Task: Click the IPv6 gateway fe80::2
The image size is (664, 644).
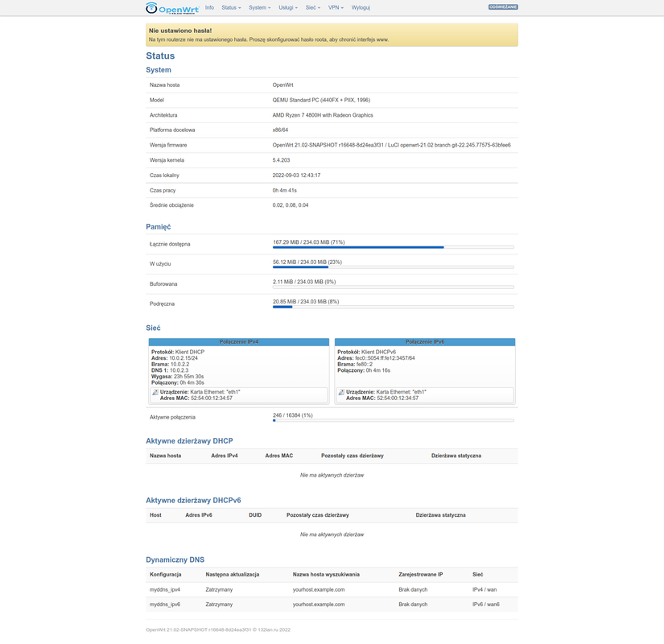Action: (365, 365)
